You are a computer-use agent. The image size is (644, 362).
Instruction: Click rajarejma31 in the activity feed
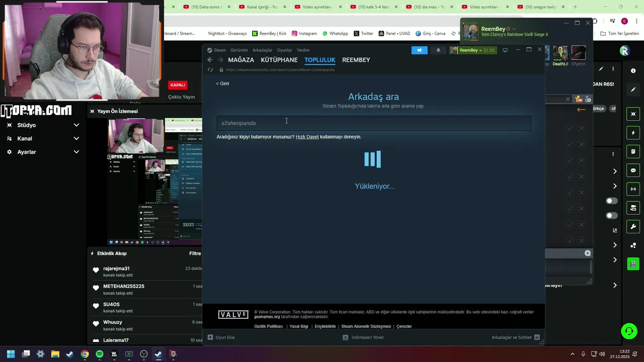click(116, 268)
